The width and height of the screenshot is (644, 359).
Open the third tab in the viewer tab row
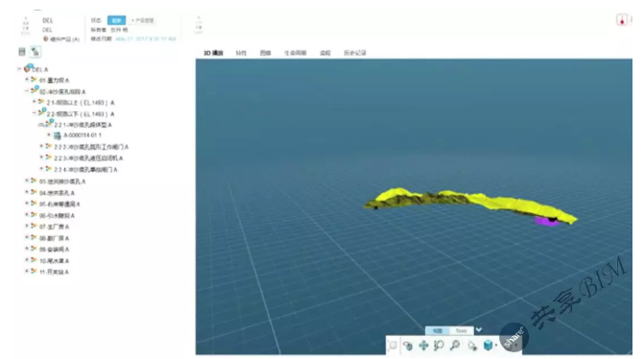(265, 53)
